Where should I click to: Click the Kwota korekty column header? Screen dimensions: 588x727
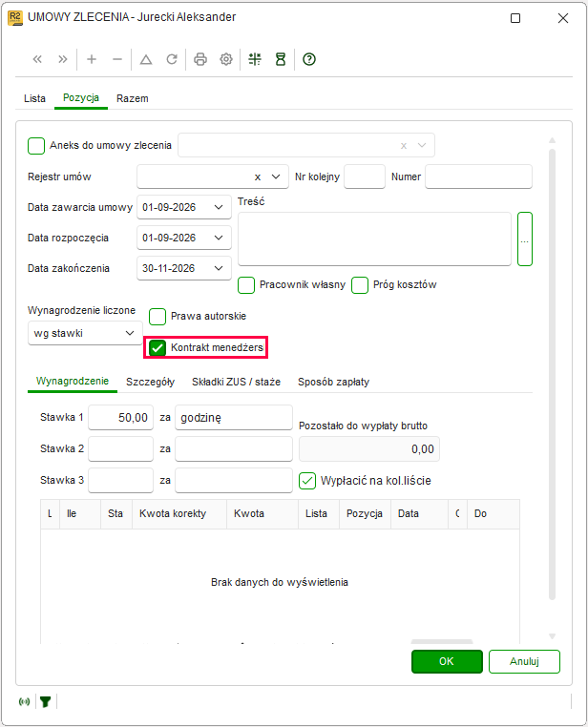coord(179,514)
